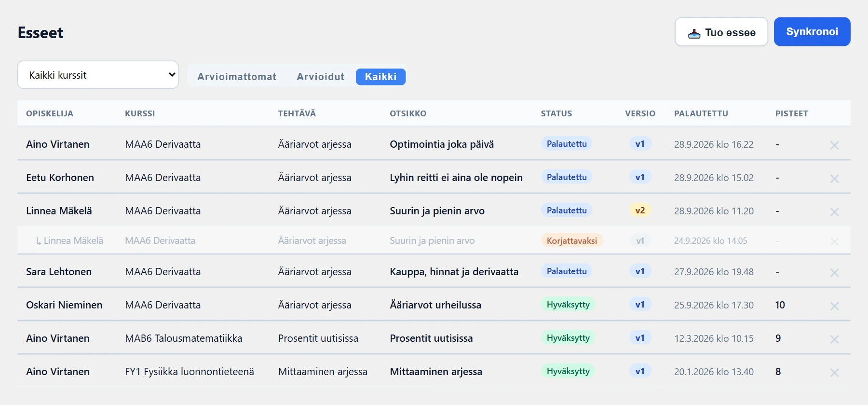This screenshot has width=868, height=405.
Task: Remove Oskari Nieminen's essay with the X
Action: [834, 306]
